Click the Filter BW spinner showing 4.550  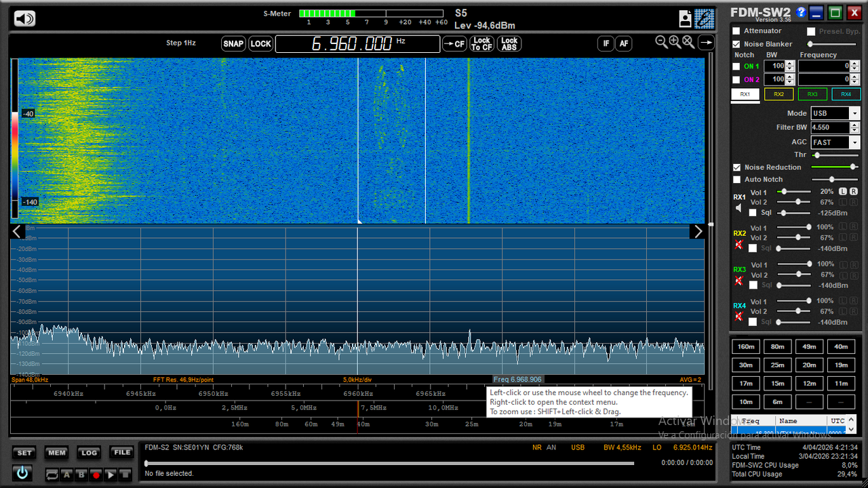tap(835, 127)
